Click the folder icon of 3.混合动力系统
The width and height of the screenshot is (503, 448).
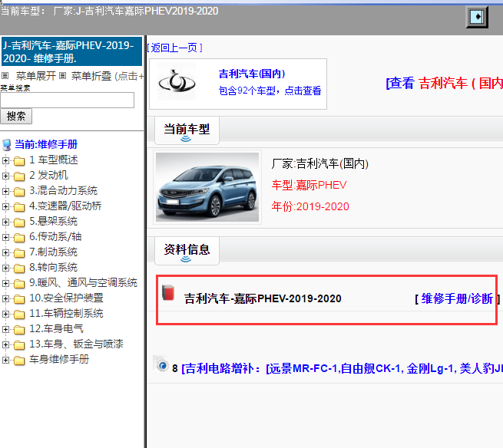pyautogui.click(x=19, y=191)
